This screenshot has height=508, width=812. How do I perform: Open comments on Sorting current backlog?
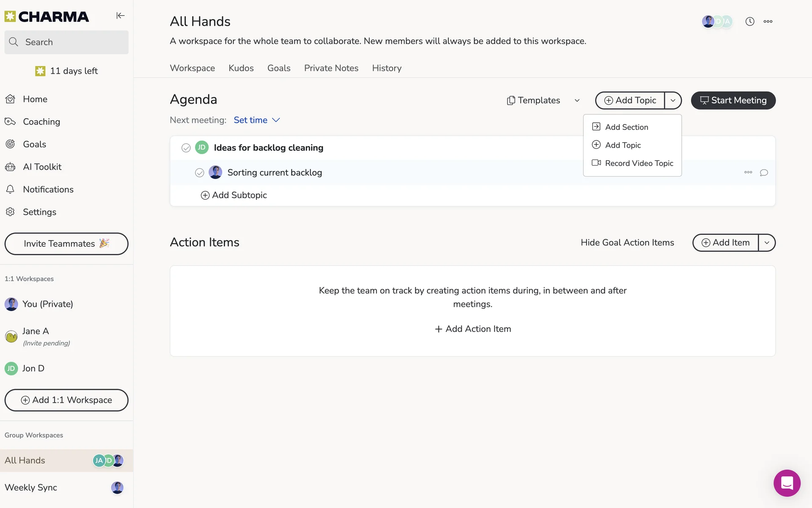click(x=764, y=173)
